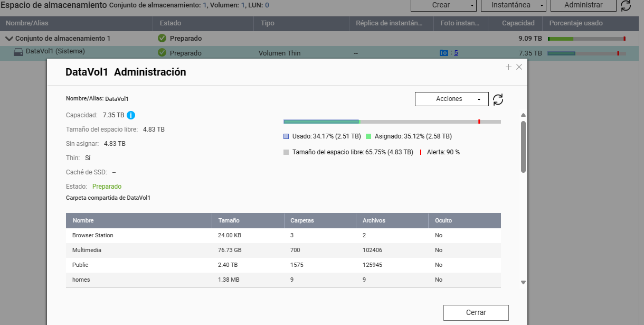This screenshot has height=325, width=644.
Task: Click the DataVol1 volume drive icon
Action: (18, 52)
